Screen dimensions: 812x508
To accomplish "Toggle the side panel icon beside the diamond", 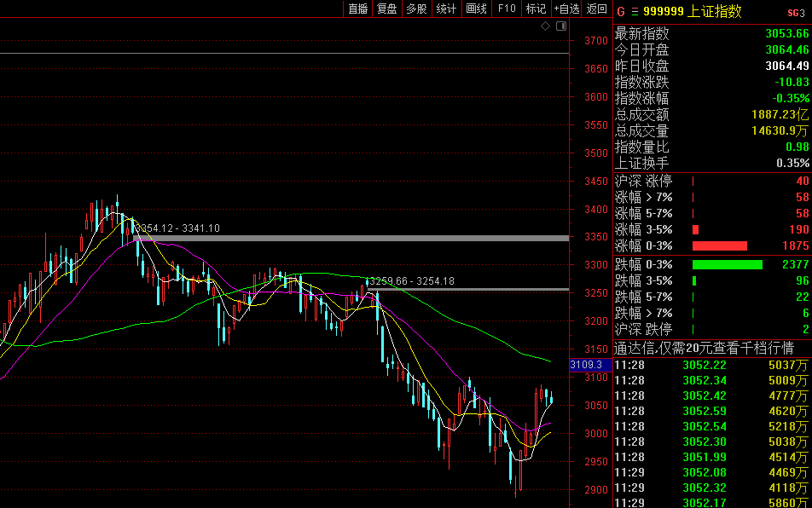I will click(x=560, y=26).
